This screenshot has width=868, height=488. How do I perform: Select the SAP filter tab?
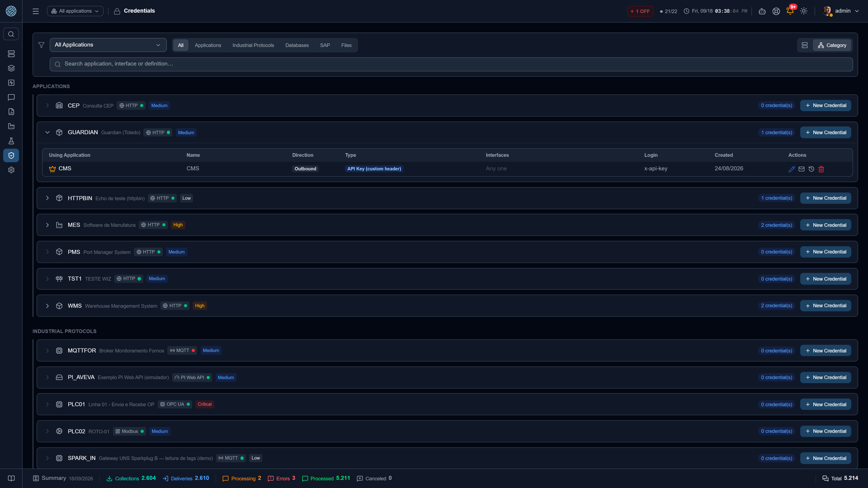[325, 45]
